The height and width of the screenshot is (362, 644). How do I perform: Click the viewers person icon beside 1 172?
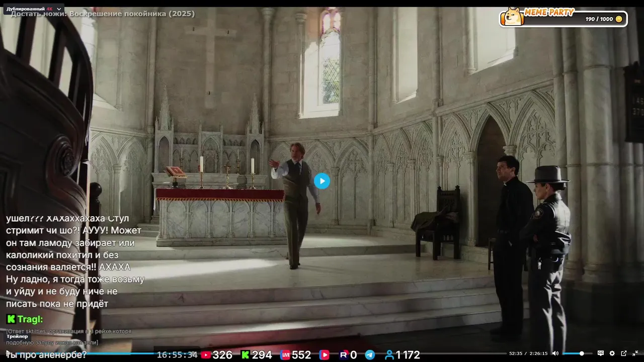[x=389, y=355]
